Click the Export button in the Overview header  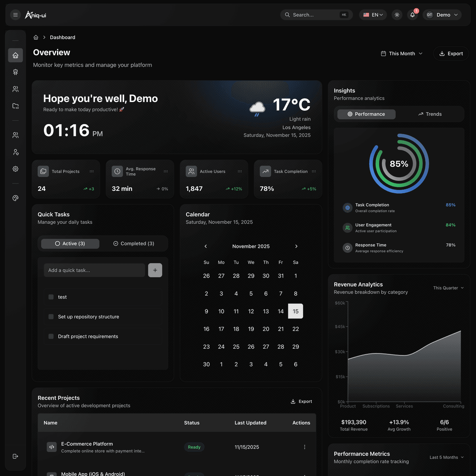click(451, 54)
